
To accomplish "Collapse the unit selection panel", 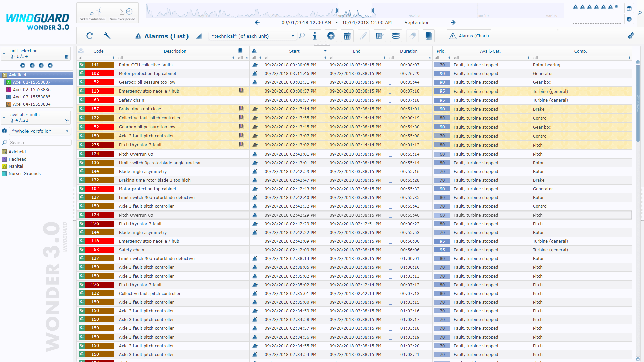I will 4,53.
